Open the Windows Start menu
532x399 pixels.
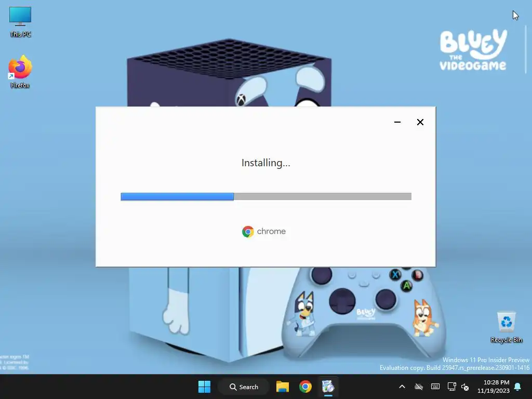pos(204,387)
